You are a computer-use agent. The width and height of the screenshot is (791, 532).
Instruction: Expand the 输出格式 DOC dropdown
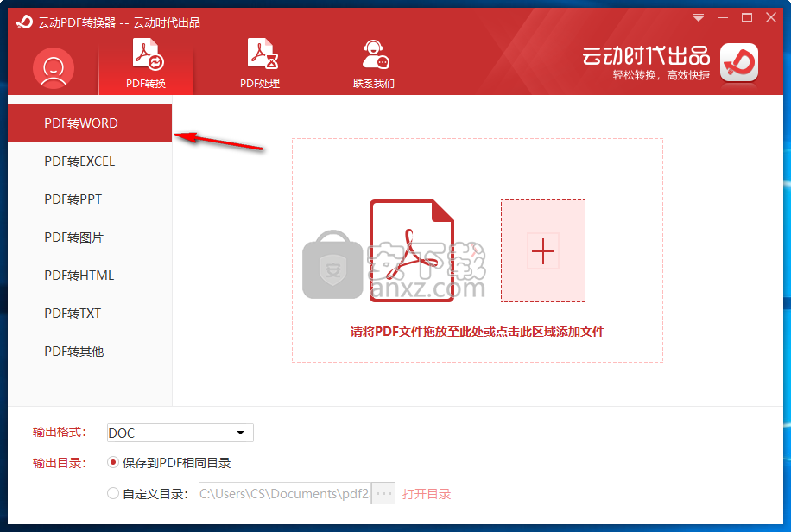click(180, 433)
